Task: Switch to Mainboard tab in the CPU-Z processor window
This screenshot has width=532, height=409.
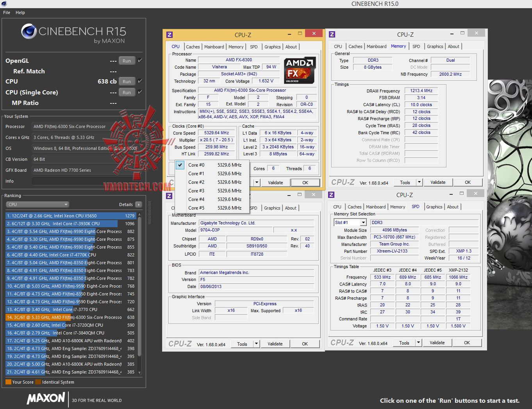Action: pos(214,47)
